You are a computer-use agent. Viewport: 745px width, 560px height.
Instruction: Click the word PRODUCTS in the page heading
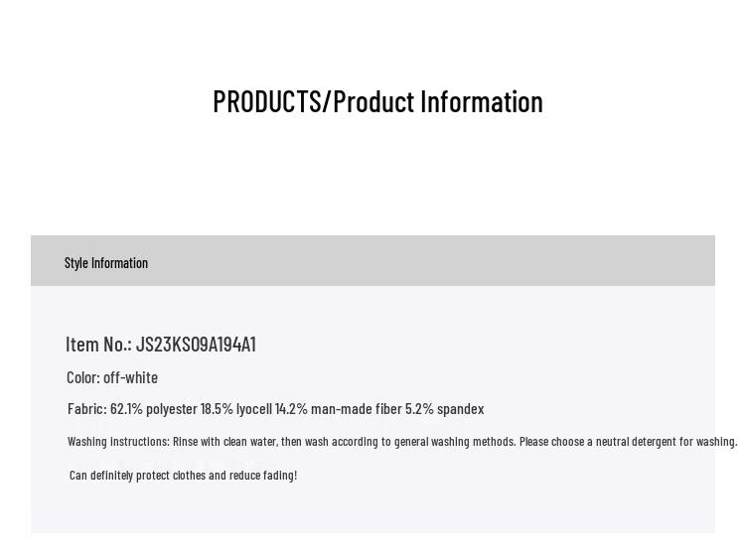266,102
